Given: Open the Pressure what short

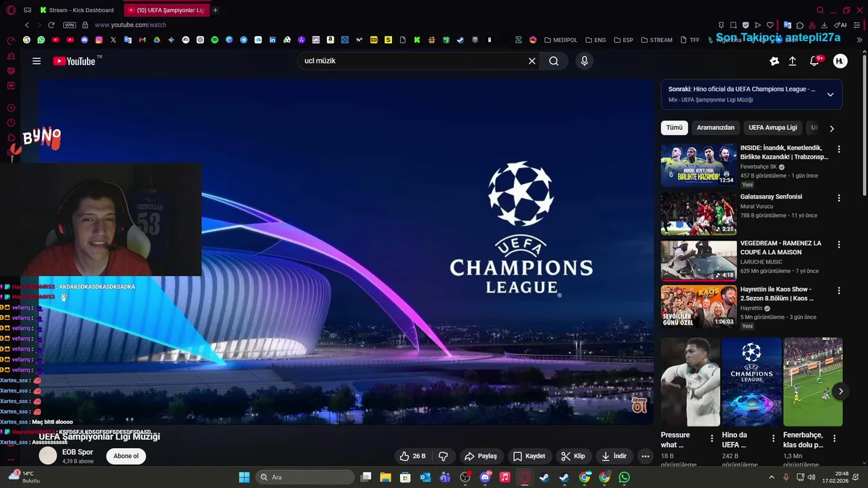Looking at the screenshot, I should (690, 382).
